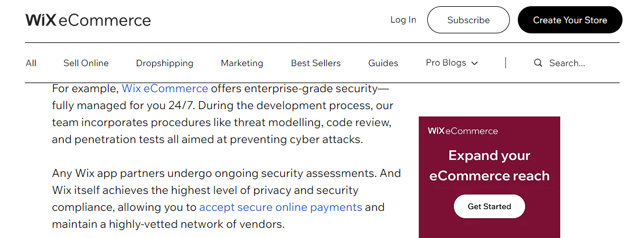Select the Guides category
This screenshot has height=238, width=644.
383,63
